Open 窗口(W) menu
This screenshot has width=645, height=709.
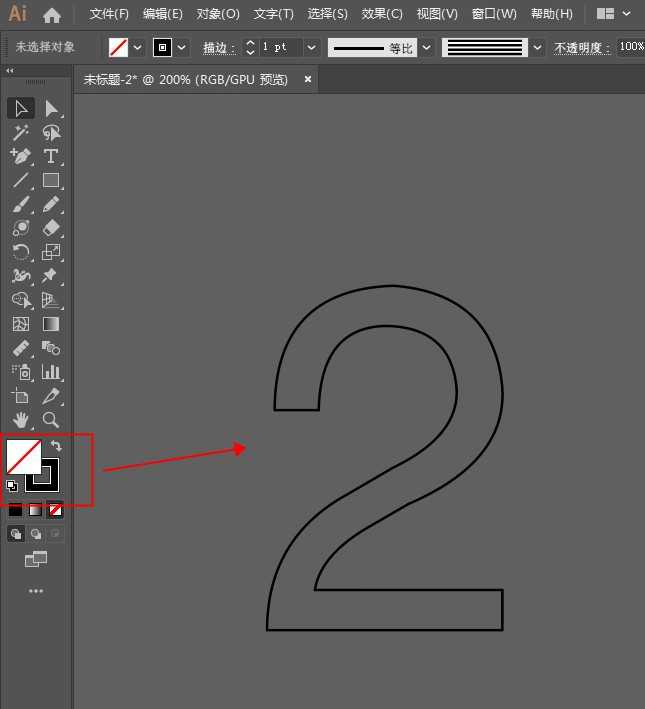click(494, 14)
